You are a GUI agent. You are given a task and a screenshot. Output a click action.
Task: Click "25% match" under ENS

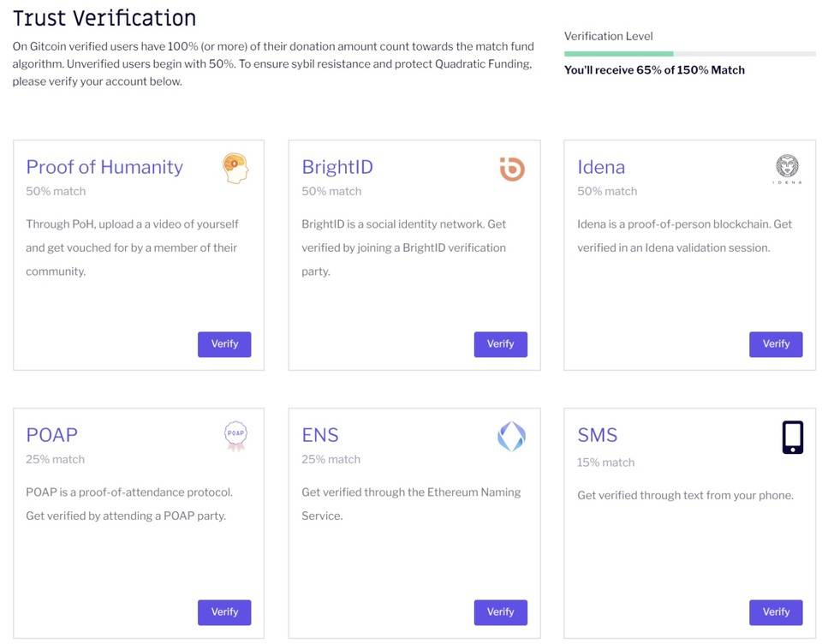coord(331,459)
